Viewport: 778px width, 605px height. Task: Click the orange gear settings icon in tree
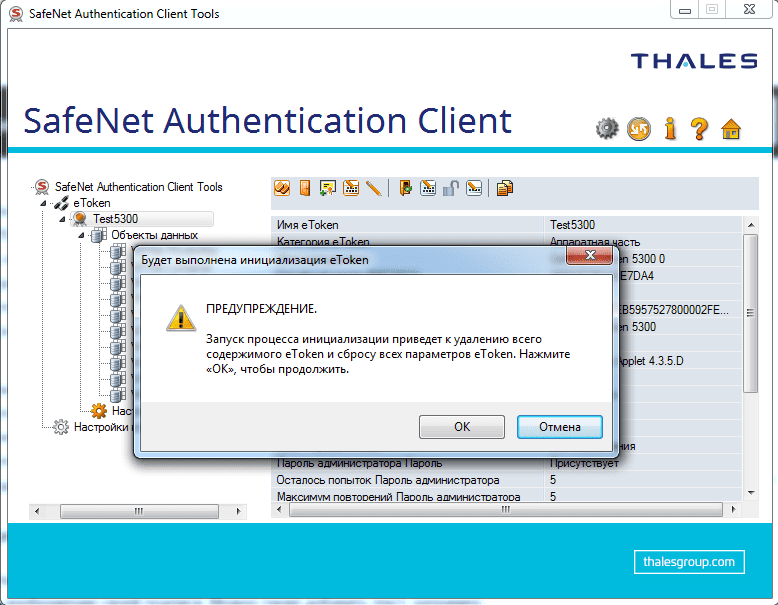pos(99,410)
